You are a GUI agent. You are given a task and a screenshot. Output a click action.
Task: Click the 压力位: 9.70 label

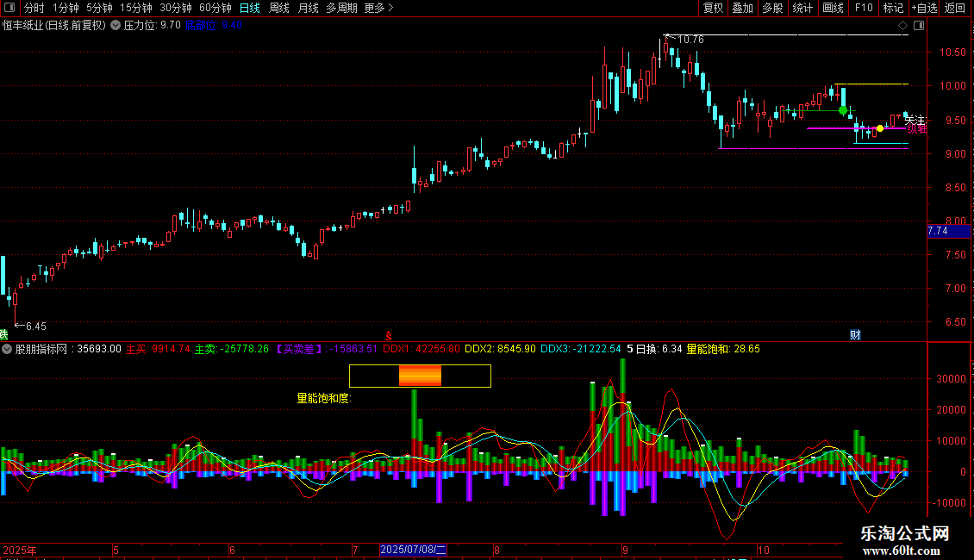pos(153,26)
